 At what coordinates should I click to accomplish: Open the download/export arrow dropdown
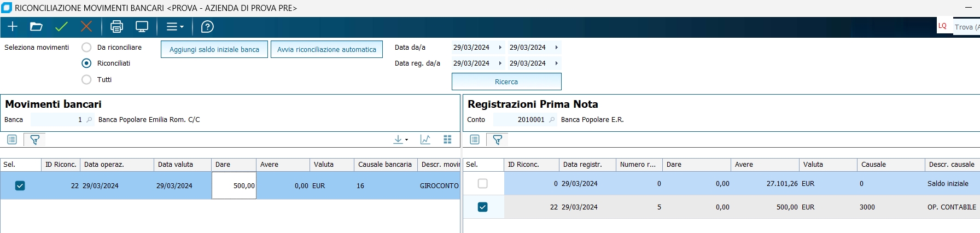click(400, 139)
